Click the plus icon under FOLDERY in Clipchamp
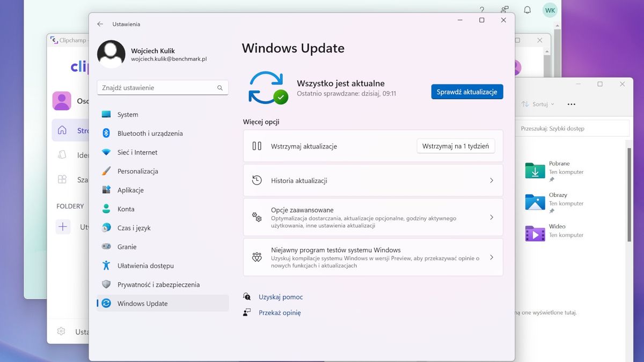This screenshot has width=644, height=362. tap(63, 227)
